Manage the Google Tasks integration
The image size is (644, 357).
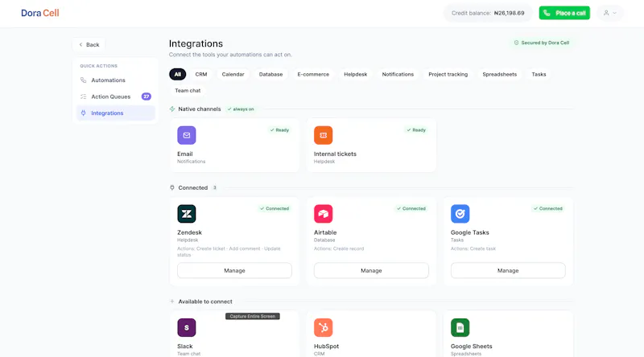508,270
